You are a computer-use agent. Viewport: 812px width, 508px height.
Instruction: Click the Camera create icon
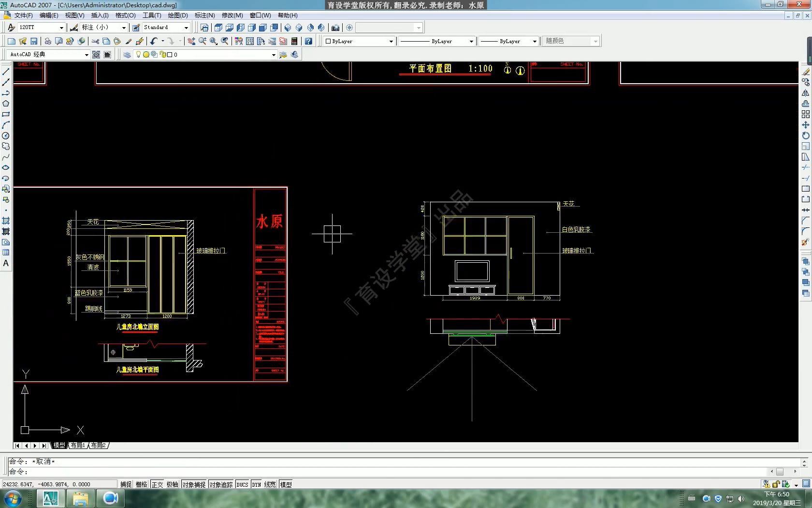[x=335, y=28]
